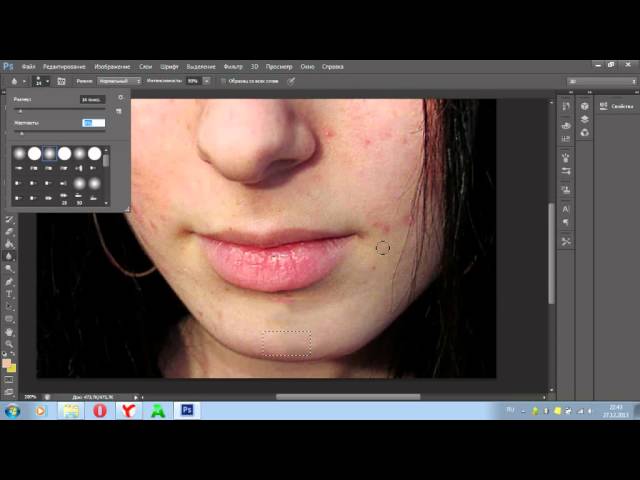Select the active Blur tool

(9, 256)
